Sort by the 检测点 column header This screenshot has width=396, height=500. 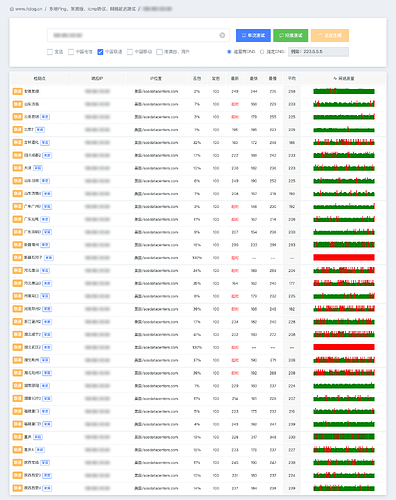[x=40, y=79]
